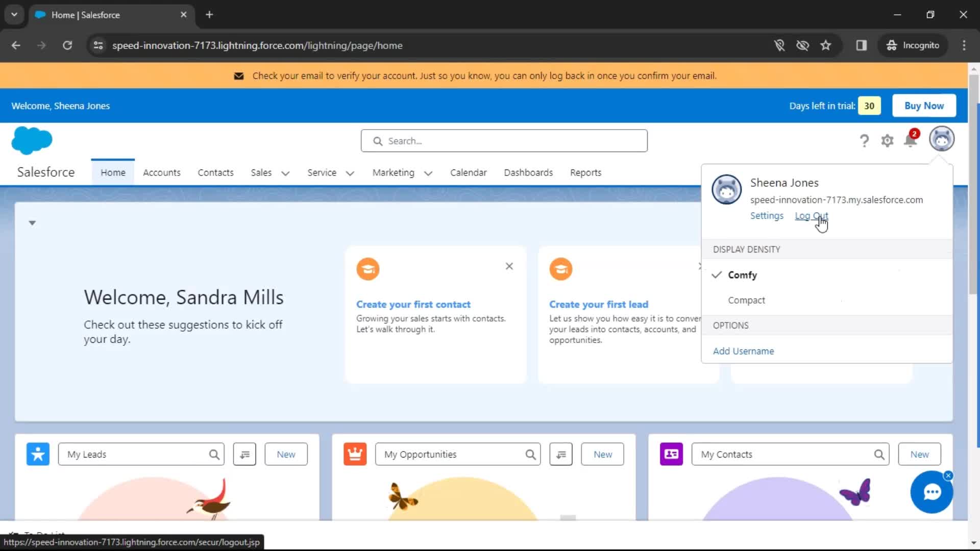This screenshot has height=551, width=980.
Task: Click the My Leads star icon
Action: 38,454
